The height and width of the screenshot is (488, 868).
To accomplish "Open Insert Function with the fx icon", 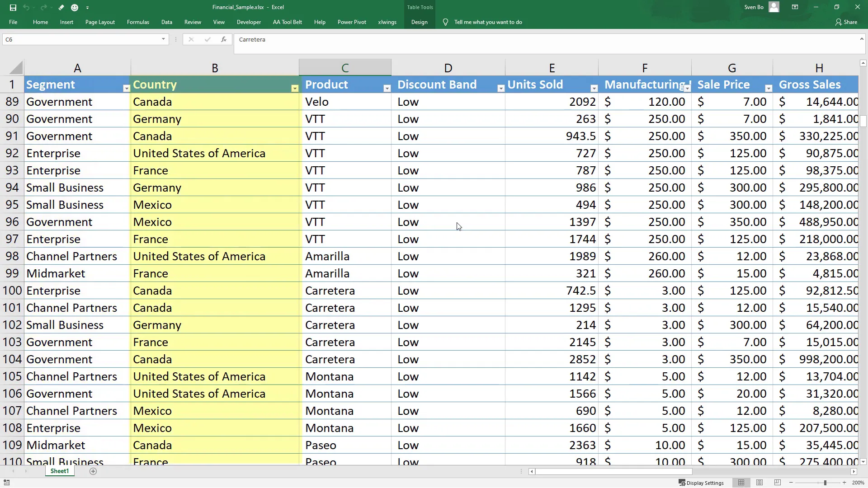I will 224,39.
